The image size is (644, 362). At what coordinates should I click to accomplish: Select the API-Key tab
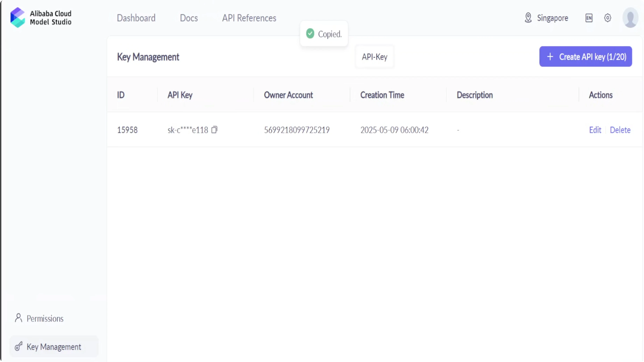[374, 57]
